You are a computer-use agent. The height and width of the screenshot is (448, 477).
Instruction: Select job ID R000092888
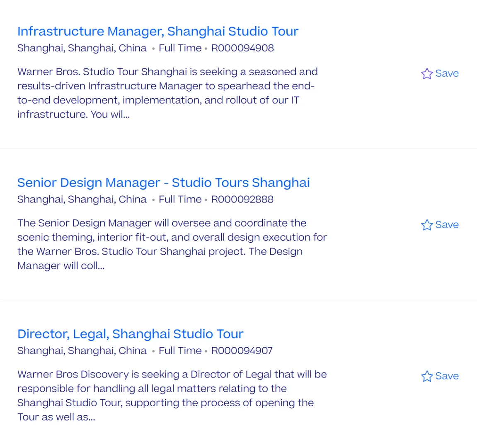point(242,200)
